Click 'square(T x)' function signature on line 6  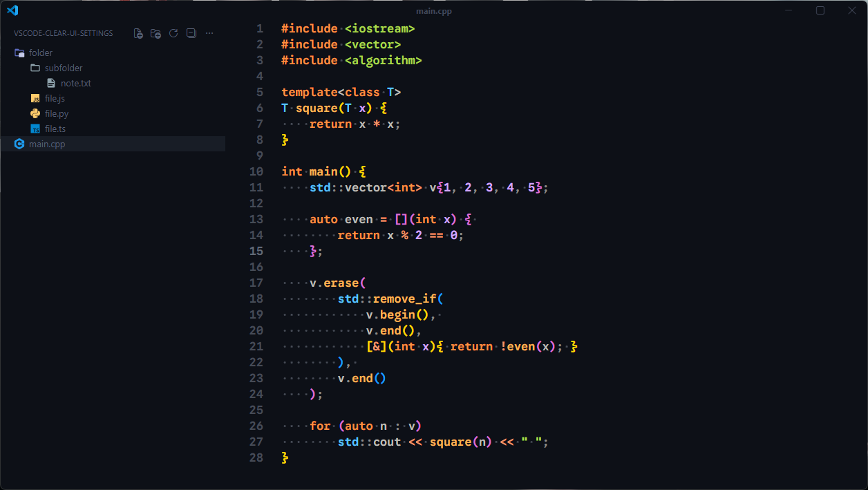click(x=334, y=108)
